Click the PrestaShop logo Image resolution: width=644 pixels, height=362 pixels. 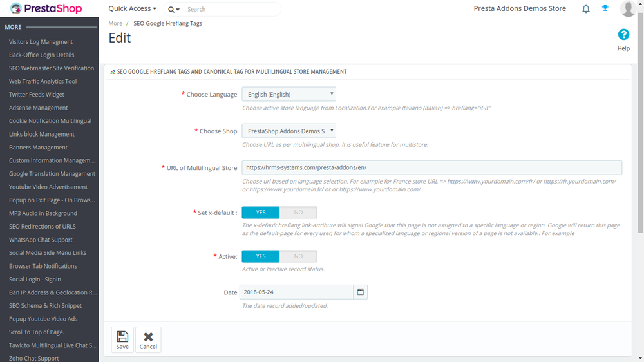46,8
